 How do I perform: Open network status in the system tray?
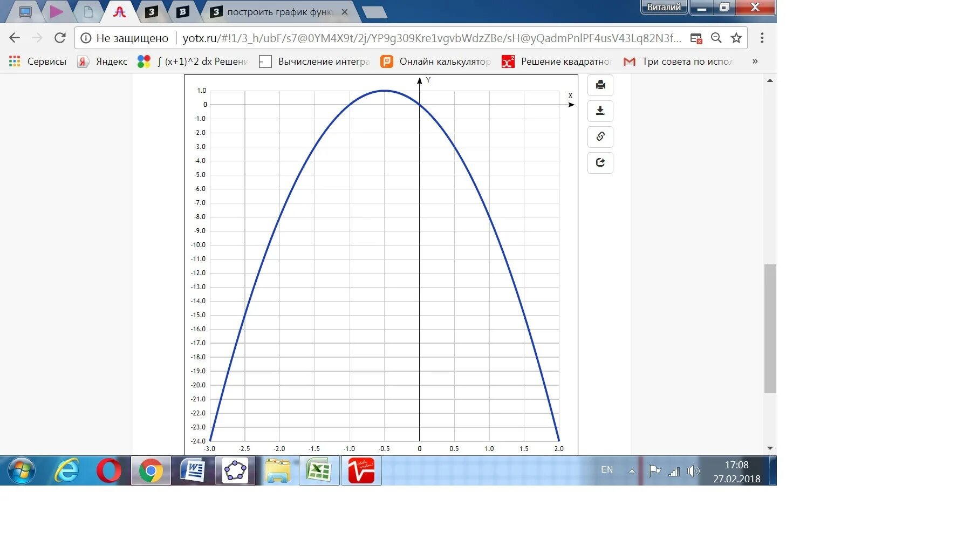(x=674, y=472)
